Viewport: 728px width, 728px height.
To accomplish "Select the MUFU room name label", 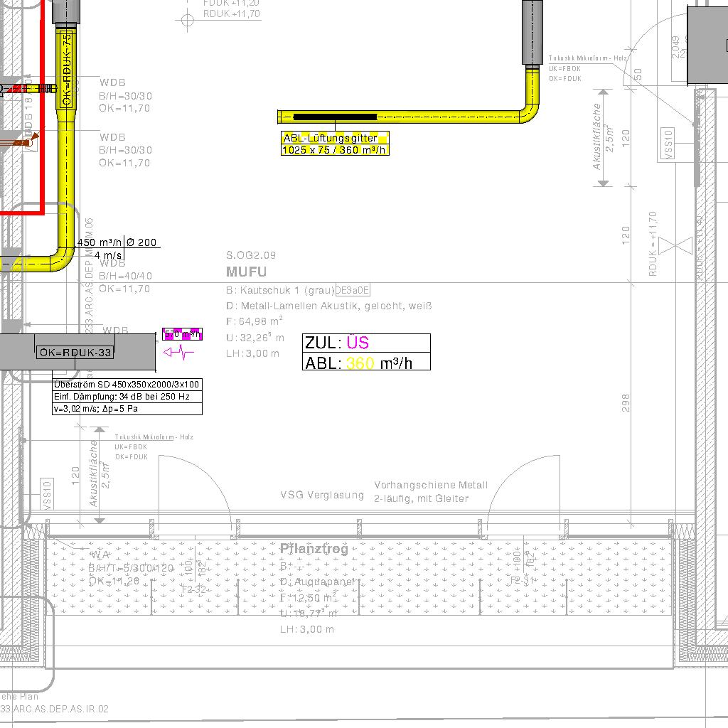I will [x=246, y=272].
